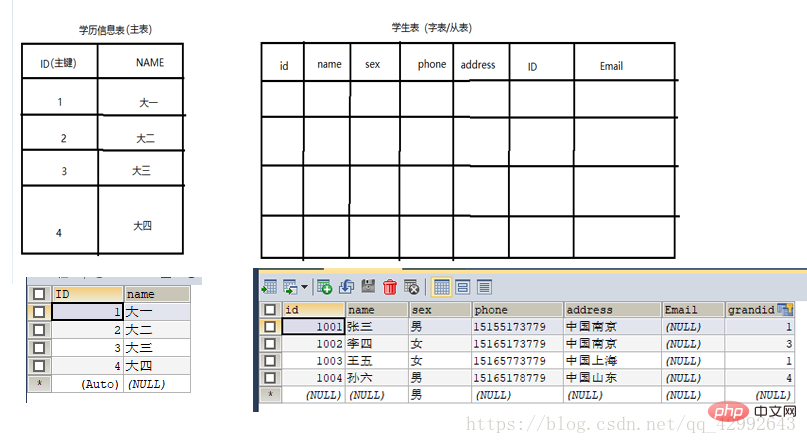Image resolution: width=807 pixels, height=444 pixels.
Task: Select the 大四 cell in the small grid
Action: (157, 366)
